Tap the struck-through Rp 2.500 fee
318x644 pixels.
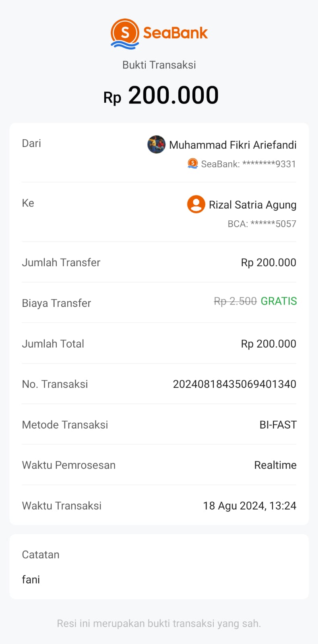tap(235, 301)
